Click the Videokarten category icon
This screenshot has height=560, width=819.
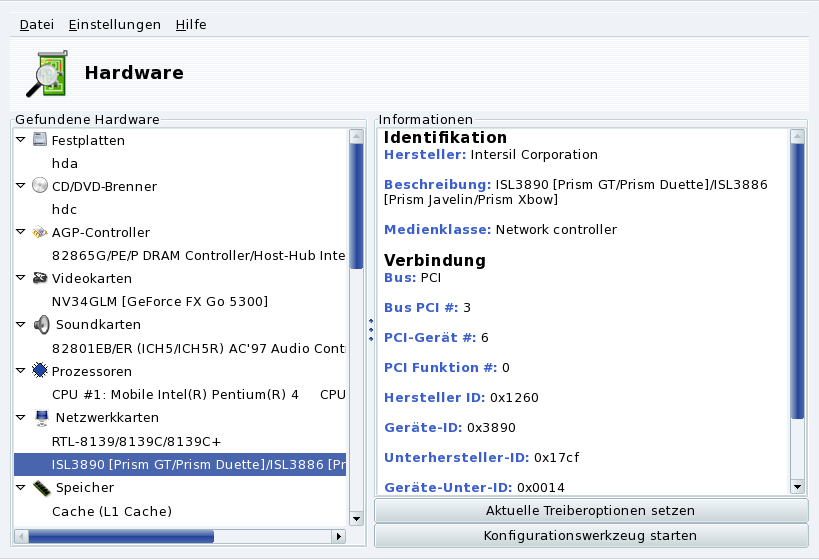[x=40, y=278]
